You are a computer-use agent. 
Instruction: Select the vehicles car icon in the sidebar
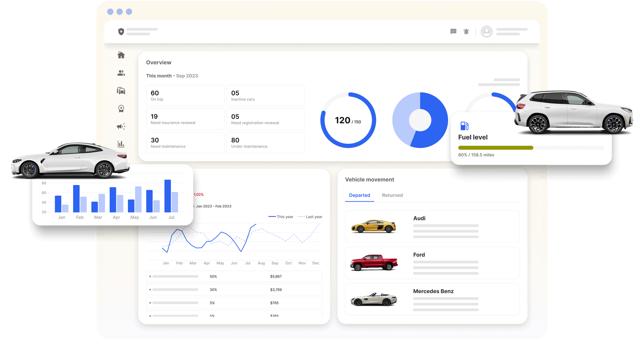[x=121, y=91]
